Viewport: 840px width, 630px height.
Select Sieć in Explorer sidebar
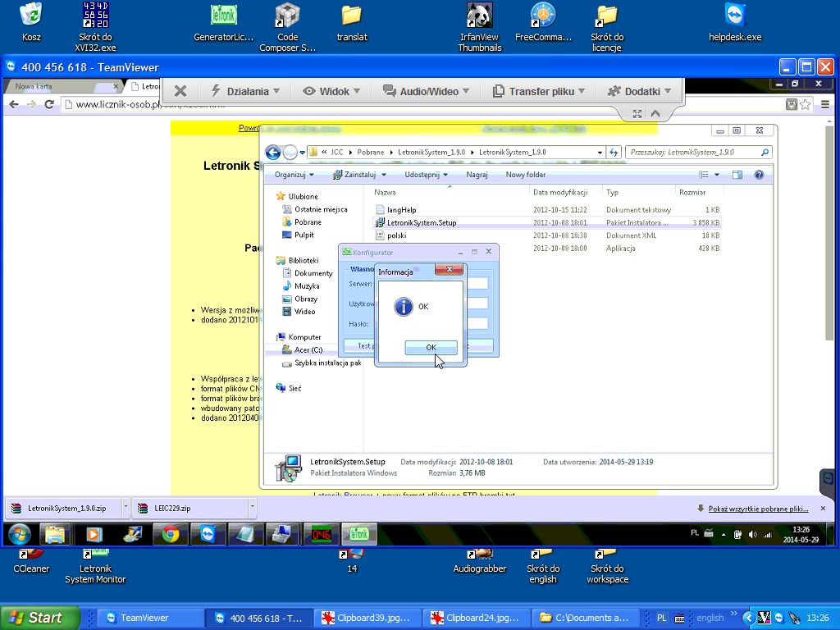point(294,388)
